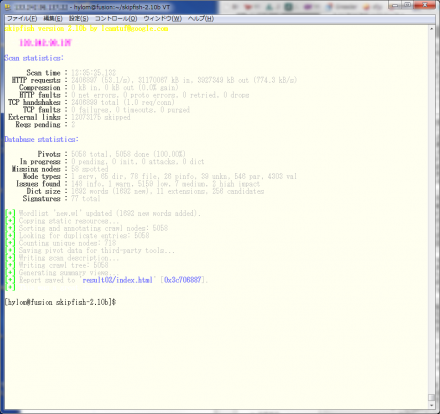440x414 pixels.
Task: Open the 編集(E) menu
Action: 53,19
